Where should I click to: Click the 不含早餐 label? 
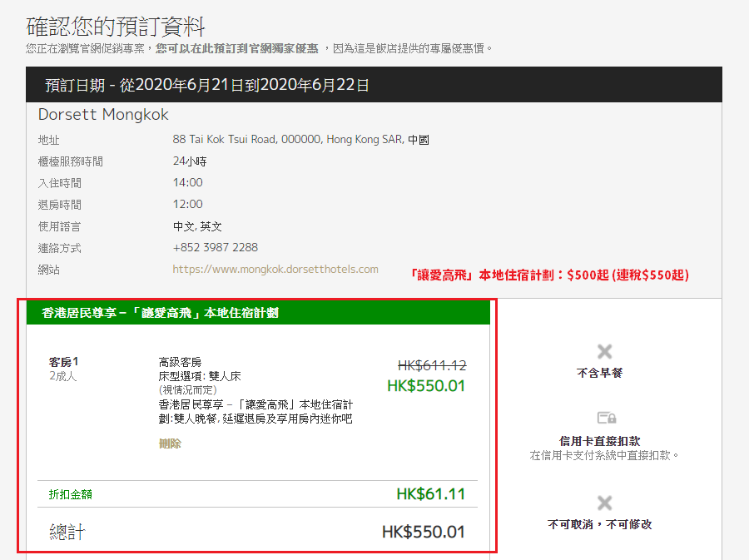599,373
